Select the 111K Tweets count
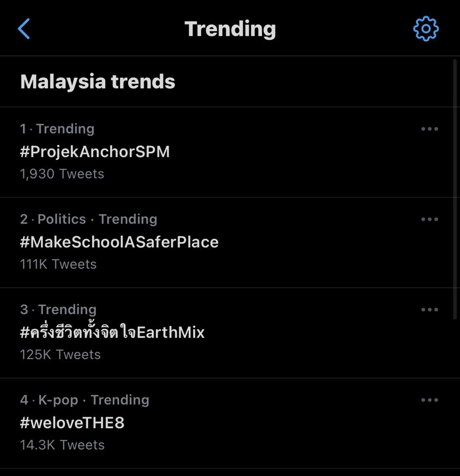Viewport: 460px width, 476px height. click(x=58, y=264)
